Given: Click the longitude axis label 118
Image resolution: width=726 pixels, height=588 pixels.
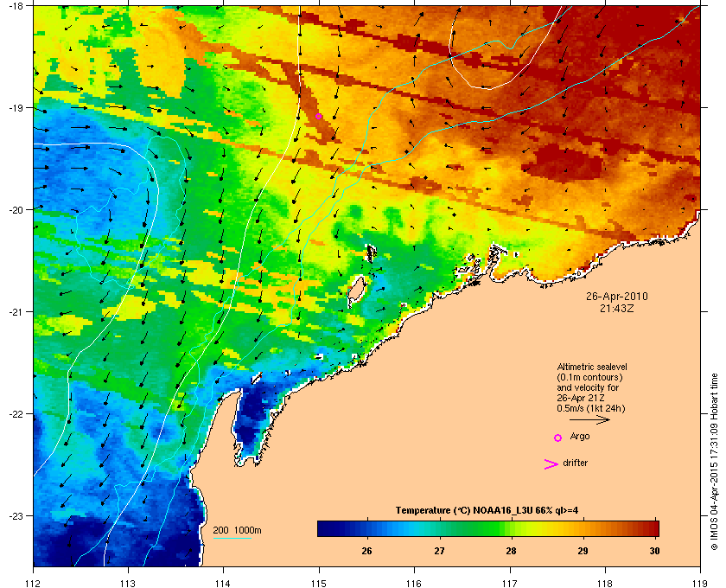Looking at the screenshot, I should [x=605, y=584].
